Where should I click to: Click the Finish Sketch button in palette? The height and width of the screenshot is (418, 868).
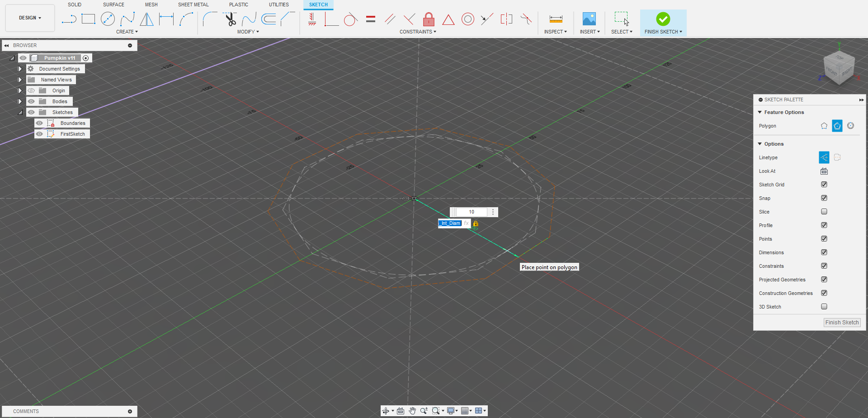click(842, 323)
